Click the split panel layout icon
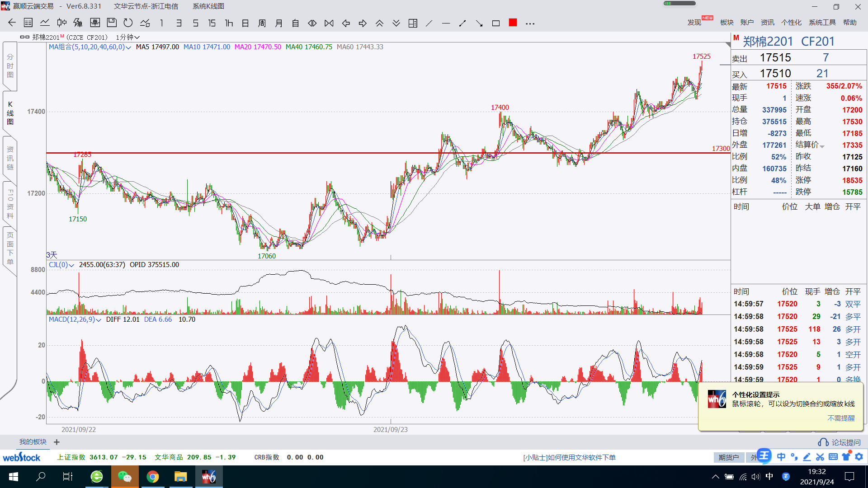The height and width of the screenshot is (488, 868). coord(413,23)
